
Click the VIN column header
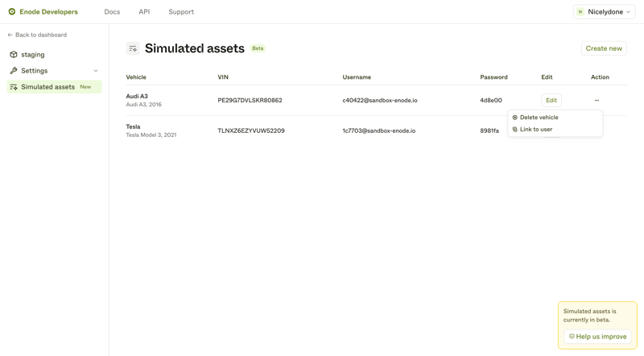(x=223, y=77)
